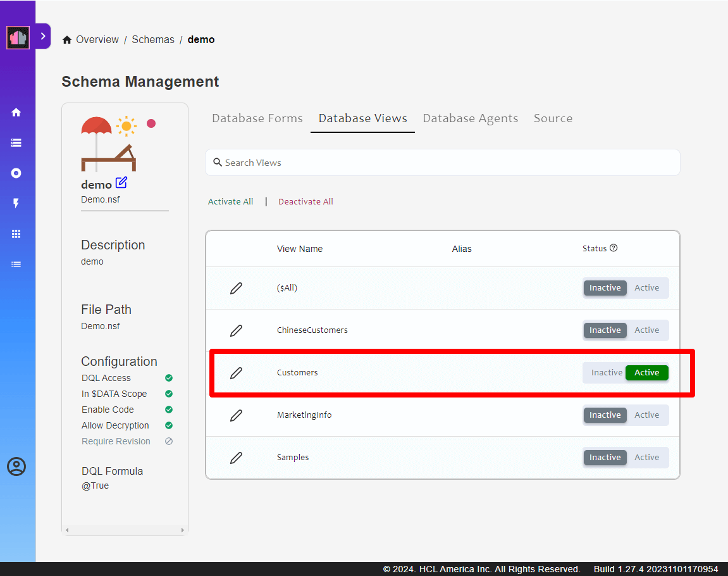The image size is (728, 576).
Task: Switch to Database Views tab
Action: coord(362,118)
